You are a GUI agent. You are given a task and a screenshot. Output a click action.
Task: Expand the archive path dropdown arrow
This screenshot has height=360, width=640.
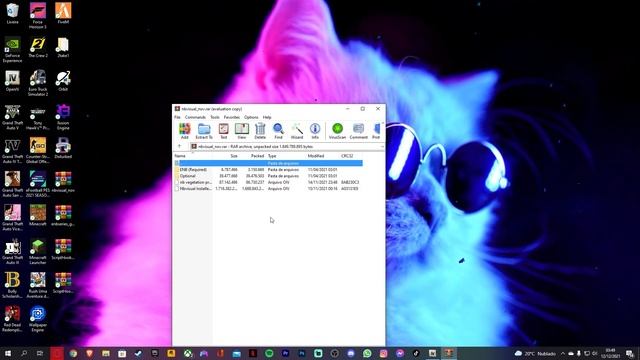(382, 146)
